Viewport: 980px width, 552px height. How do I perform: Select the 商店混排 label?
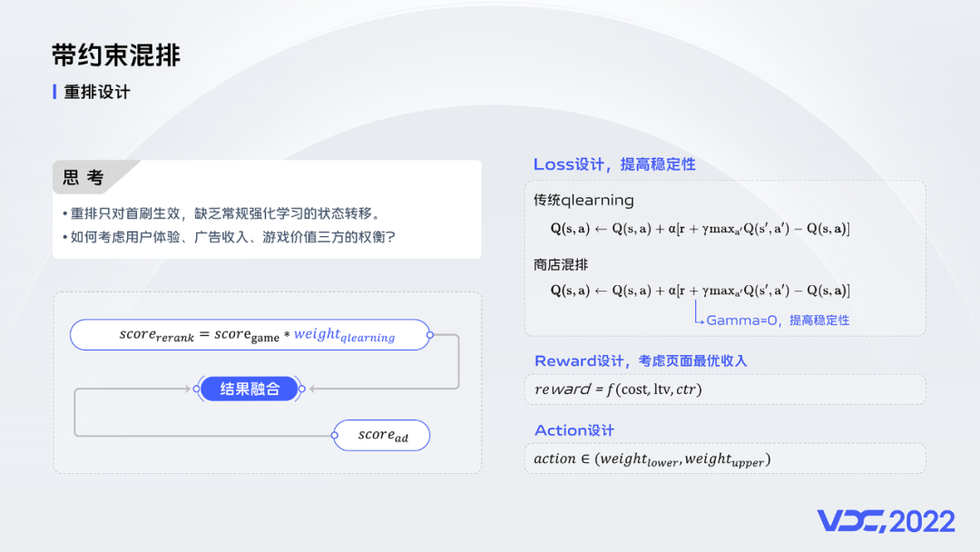tap(561, 265)
